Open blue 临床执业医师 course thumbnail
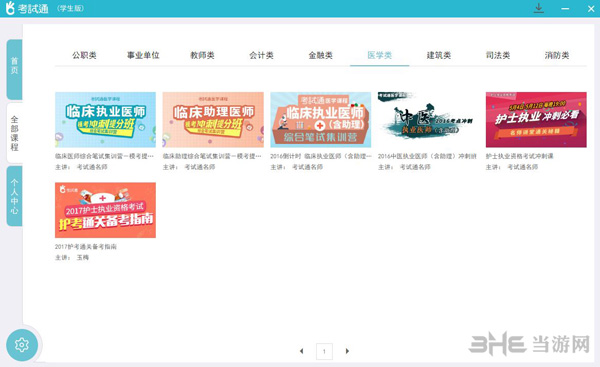 (x=105, y=119)
